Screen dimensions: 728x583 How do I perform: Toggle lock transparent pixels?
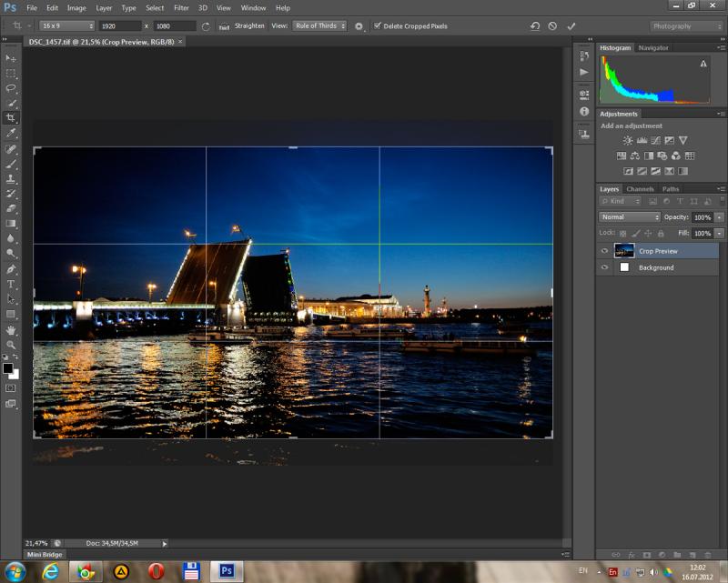(623, 233)
